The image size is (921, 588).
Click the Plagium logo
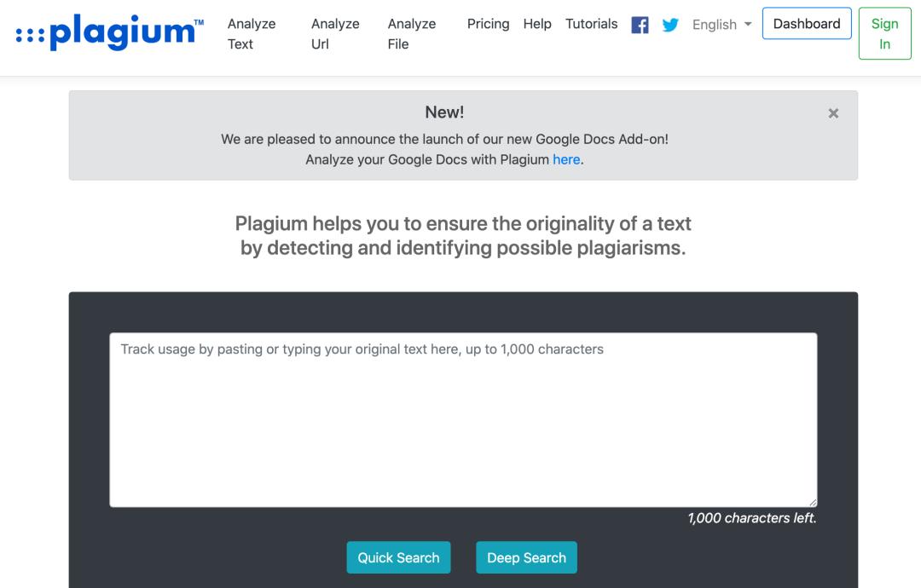110,32
